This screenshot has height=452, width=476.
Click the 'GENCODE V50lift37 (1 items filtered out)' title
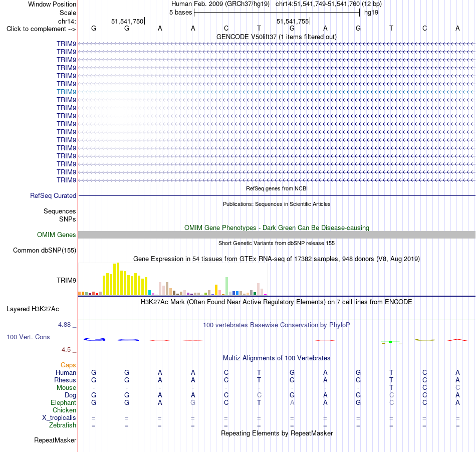(277, 37)
